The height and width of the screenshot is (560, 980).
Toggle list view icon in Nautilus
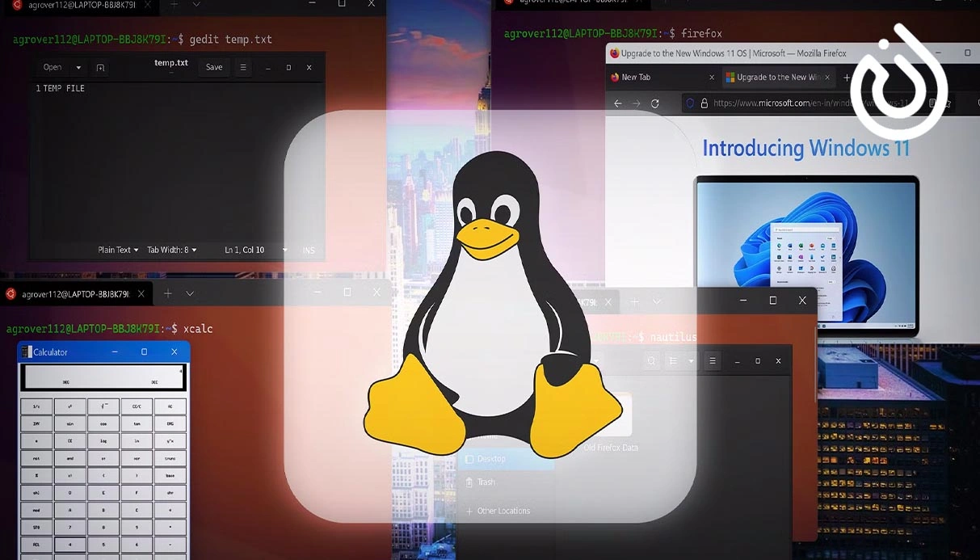673,361
